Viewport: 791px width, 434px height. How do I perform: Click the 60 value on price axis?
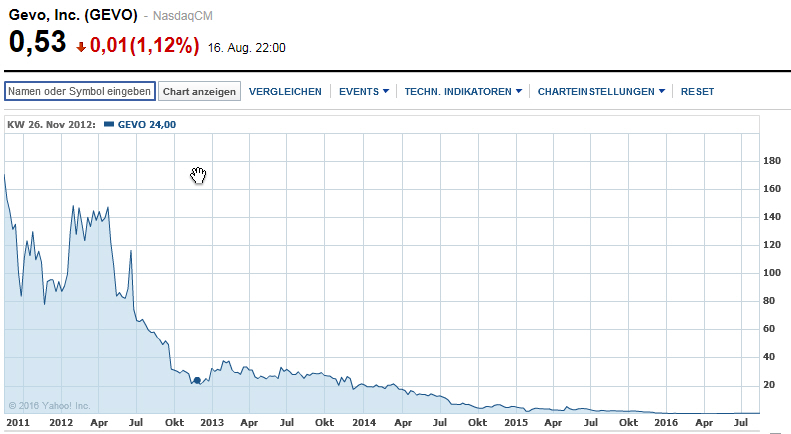tap(769, 329)
